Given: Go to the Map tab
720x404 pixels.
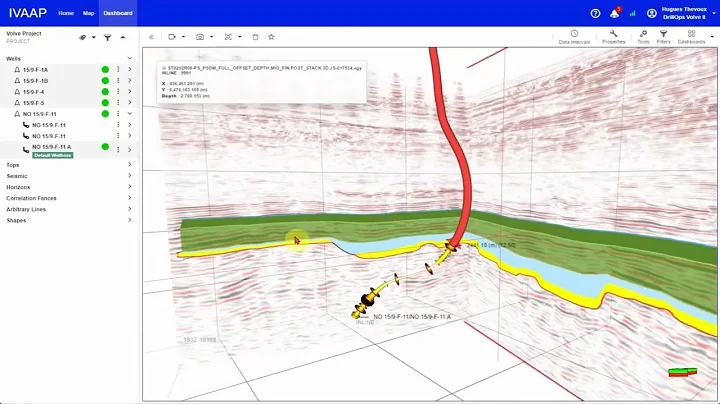Looking at the screenshot, I should pos(89,13).
